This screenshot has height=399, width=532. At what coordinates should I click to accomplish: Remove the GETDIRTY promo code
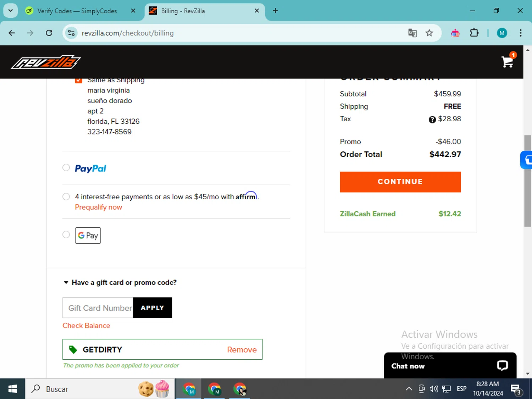pyautogui.click(x=242, y=350)
